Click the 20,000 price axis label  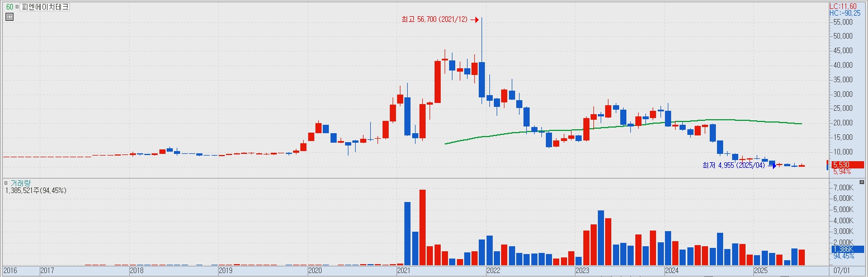843,123
